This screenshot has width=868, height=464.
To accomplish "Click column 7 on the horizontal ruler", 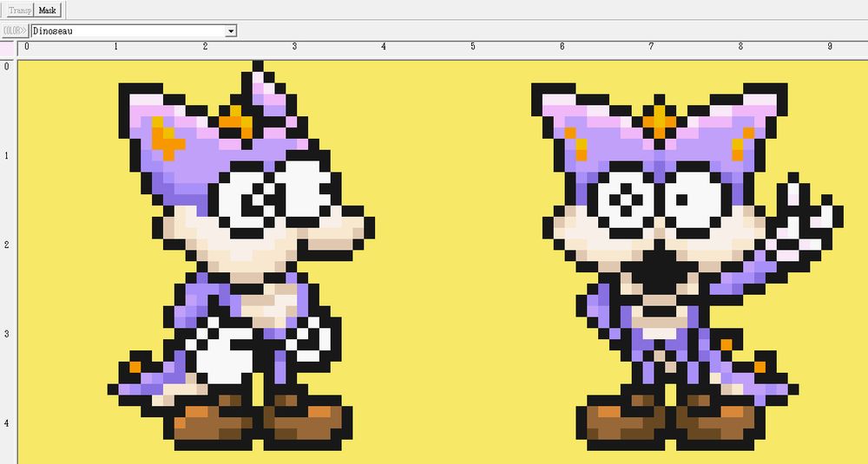I will pos(651,47).
